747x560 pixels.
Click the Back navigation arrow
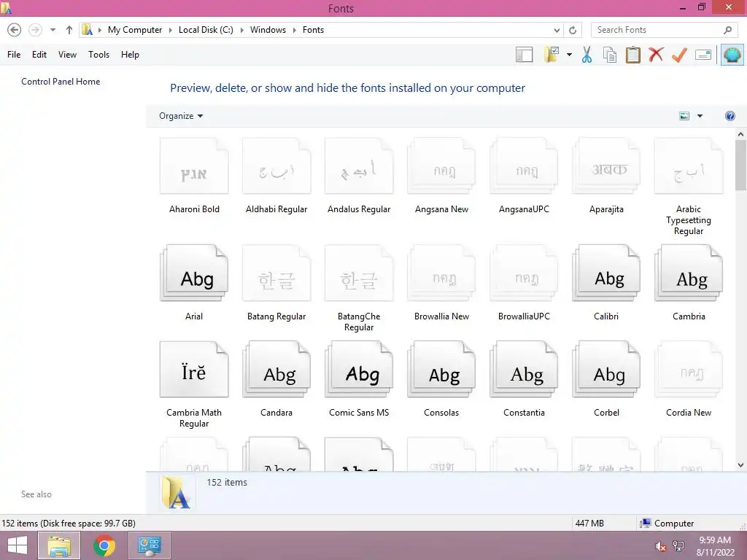coord(15,30)
